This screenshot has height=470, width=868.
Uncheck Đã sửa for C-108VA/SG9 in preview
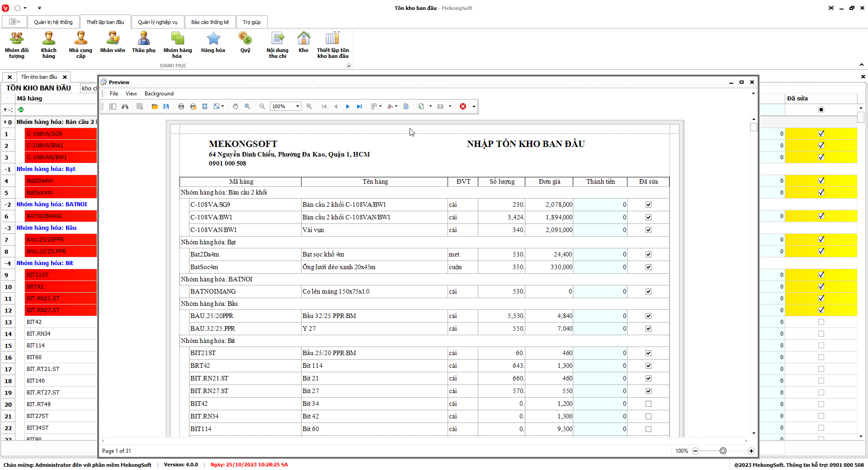click(648, 204)
